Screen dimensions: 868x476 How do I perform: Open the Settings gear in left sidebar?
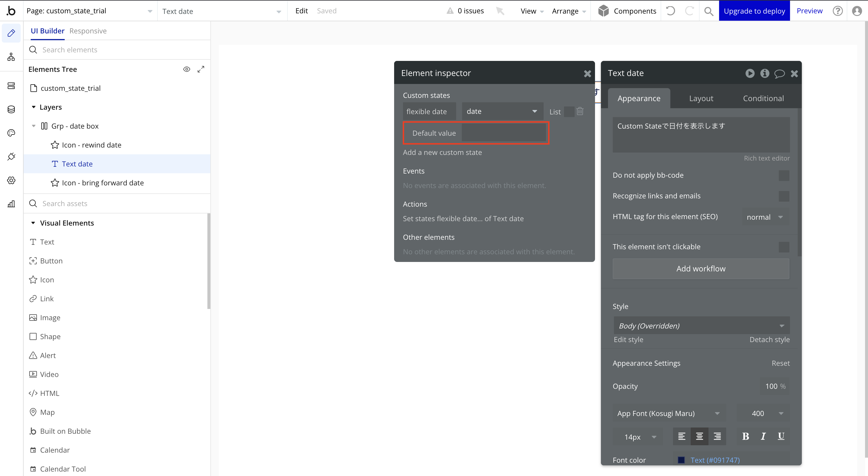[x=11, y=180]
